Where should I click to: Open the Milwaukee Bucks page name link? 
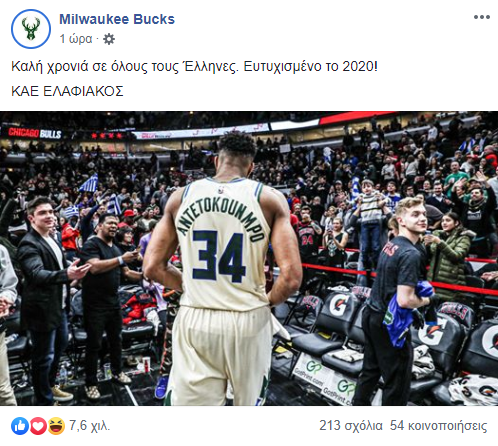(117, 19)
